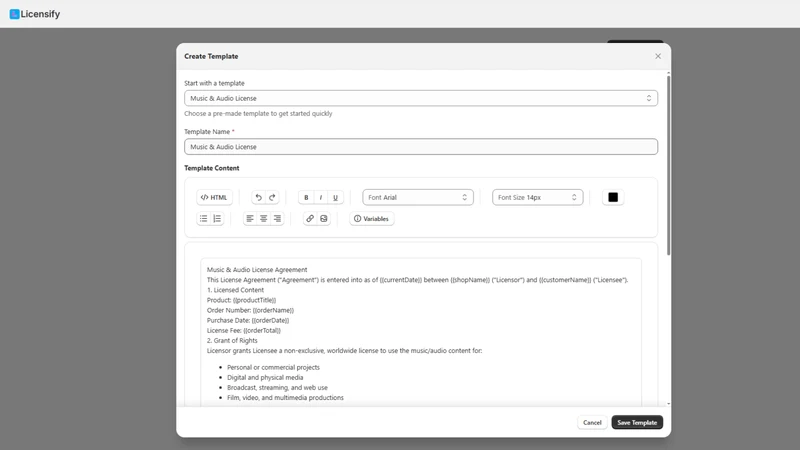Open the Font Arial dropdown

tap(418, 197)
